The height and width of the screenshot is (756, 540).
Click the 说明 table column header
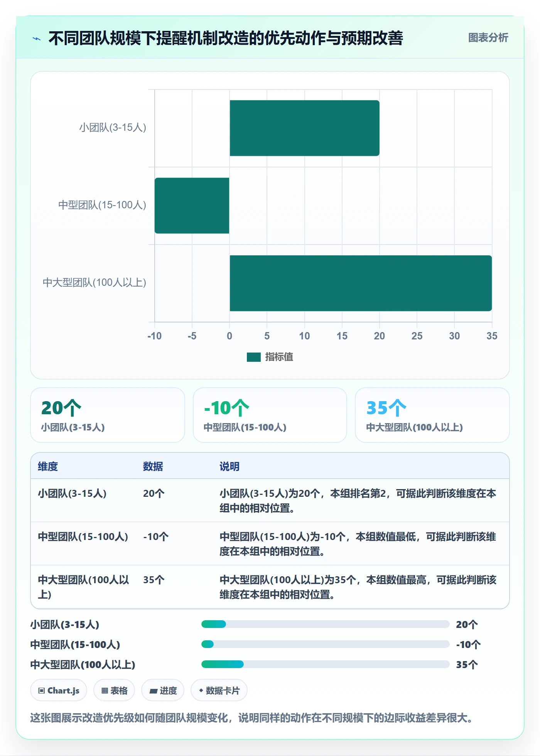pyautogui.click(x=229, y=466)
